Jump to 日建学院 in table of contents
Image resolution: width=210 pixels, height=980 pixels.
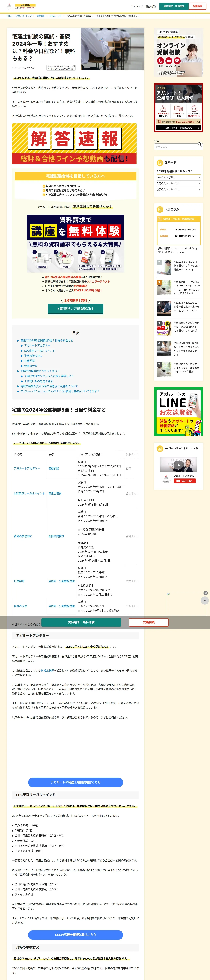[29, 361]
